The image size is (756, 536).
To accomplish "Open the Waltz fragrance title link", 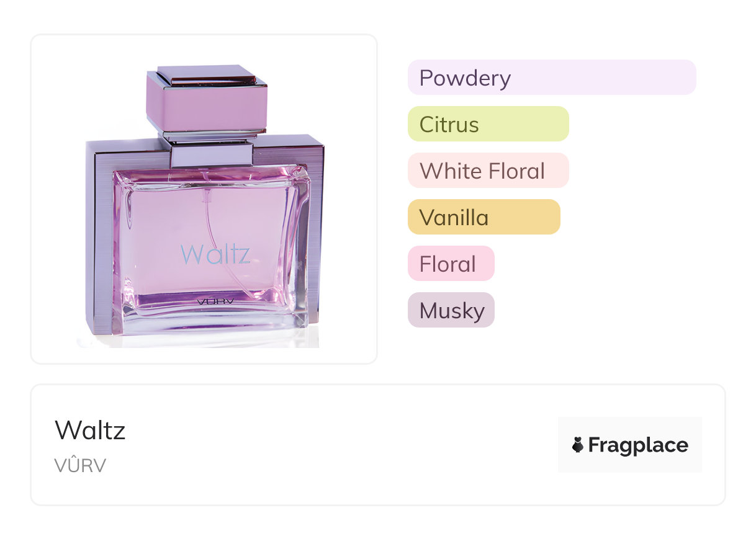I will [x=90, y=430].
